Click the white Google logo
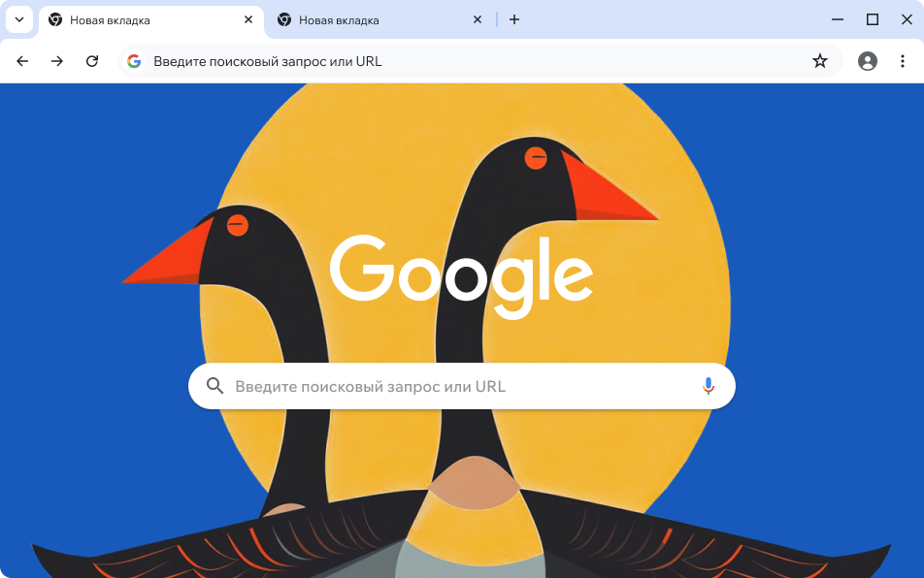 461,276
